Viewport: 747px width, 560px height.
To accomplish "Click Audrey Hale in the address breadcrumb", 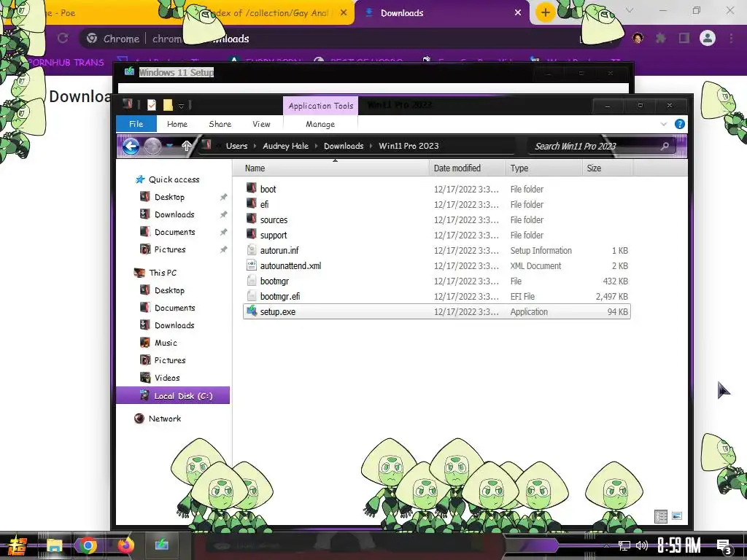I will point(285,146).
